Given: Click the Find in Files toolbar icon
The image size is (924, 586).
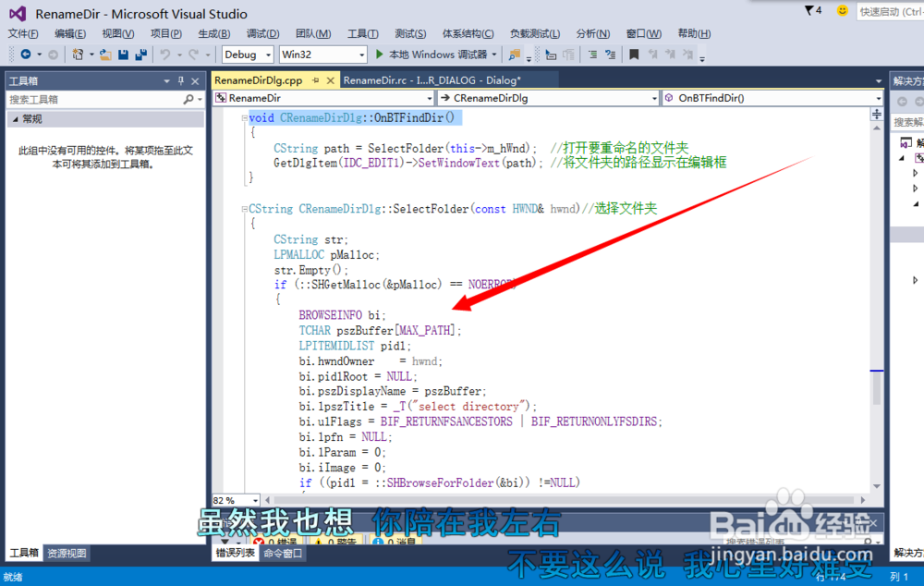Looking at the screenshot, I should (515, 55).
